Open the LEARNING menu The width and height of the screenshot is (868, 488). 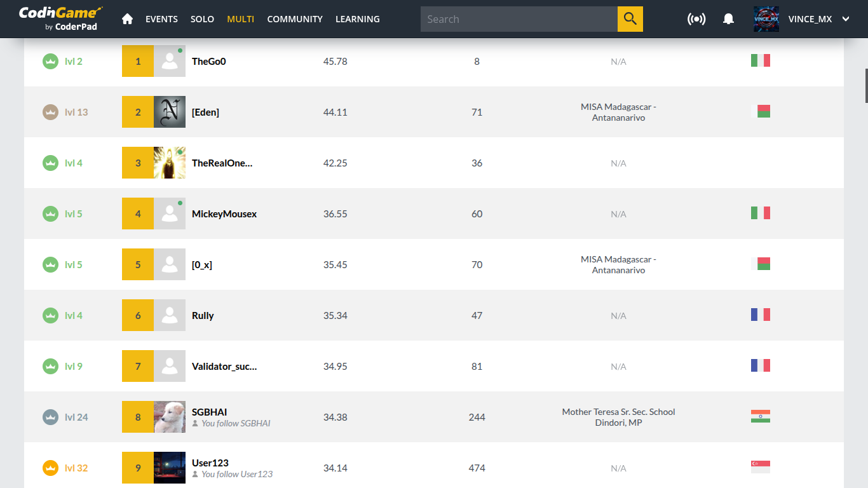[x=358, y=19]
